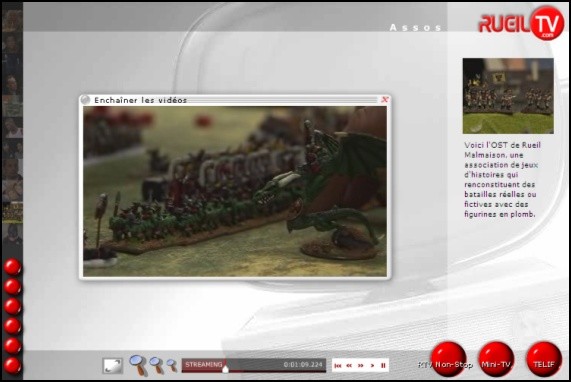Click the play arrow button
Screen dimensions: 571x382
372,365
